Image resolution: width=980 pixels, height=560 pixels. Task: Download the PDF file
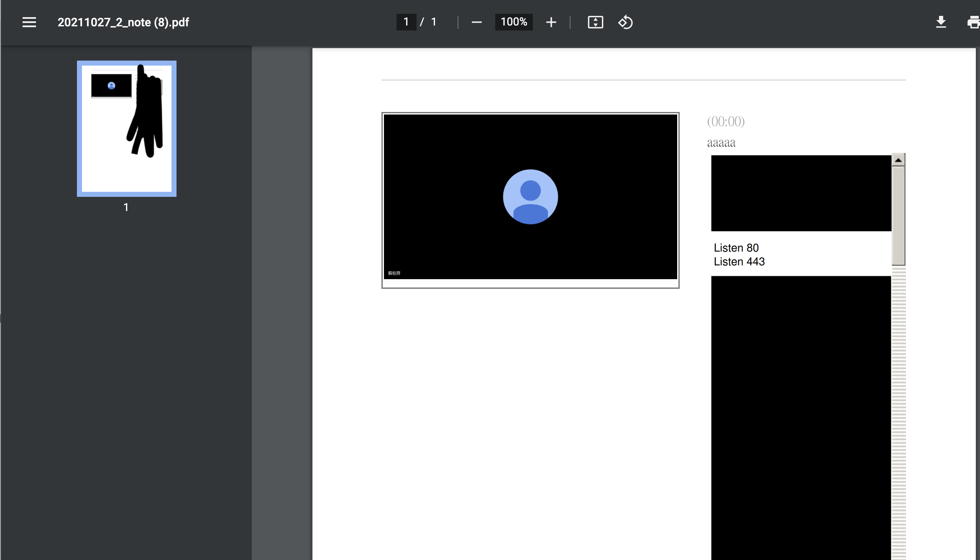[941, 22]
